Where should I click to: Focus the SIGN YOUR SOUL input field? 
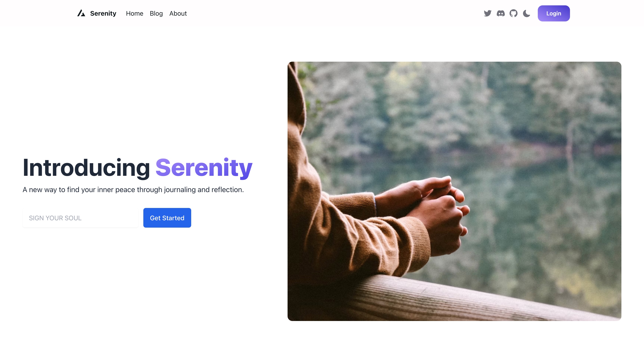pos(80,218)
